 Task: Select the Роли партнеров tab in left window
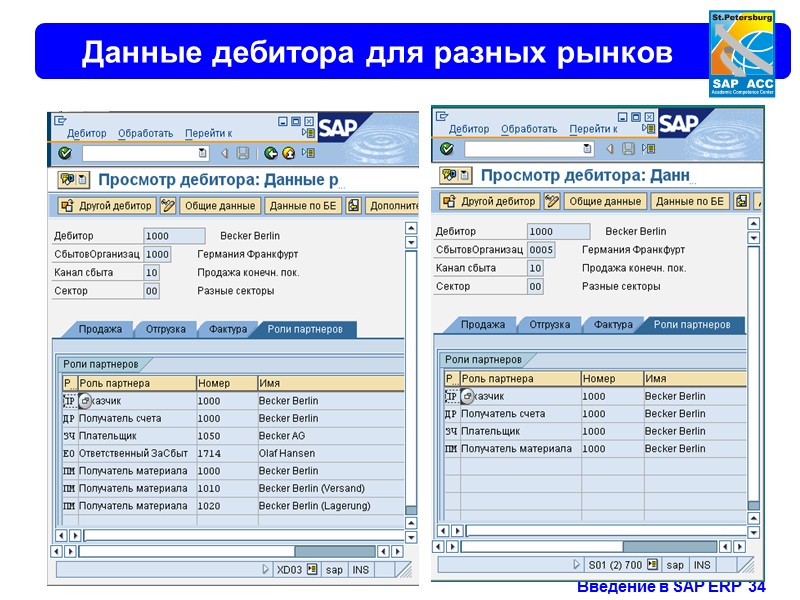[x=305, y=329]
